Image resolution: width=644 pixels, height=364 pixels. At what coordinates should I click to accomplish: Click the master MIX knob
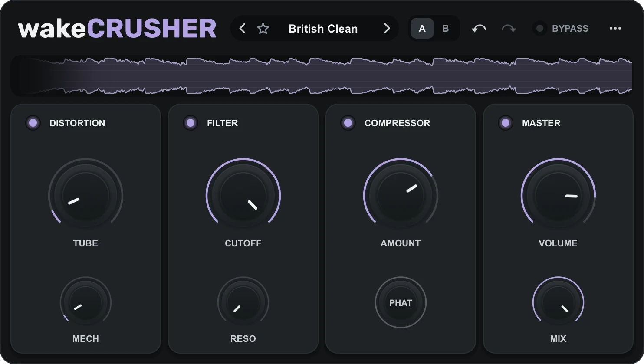(558, 303)
